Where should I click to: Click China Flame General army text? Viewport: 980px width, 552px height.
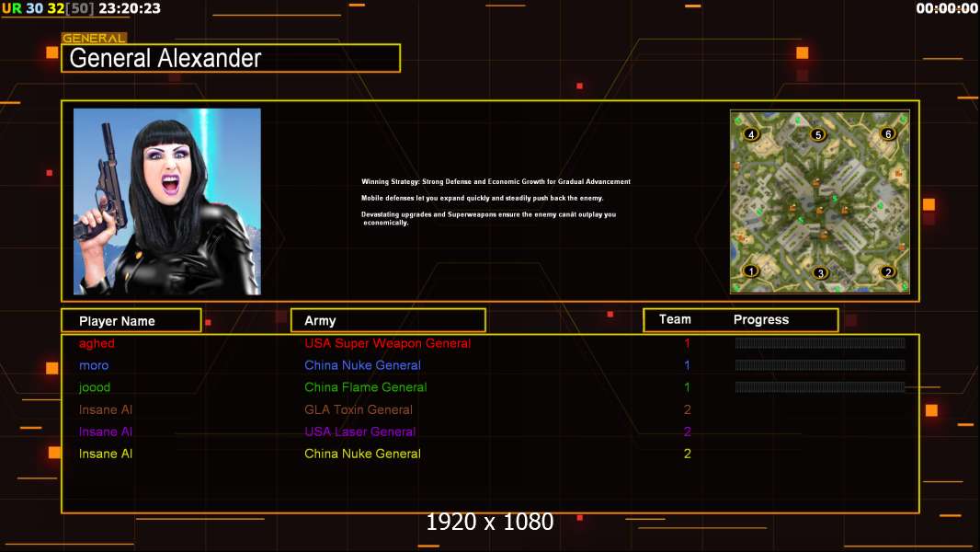[x=366, y=387]
